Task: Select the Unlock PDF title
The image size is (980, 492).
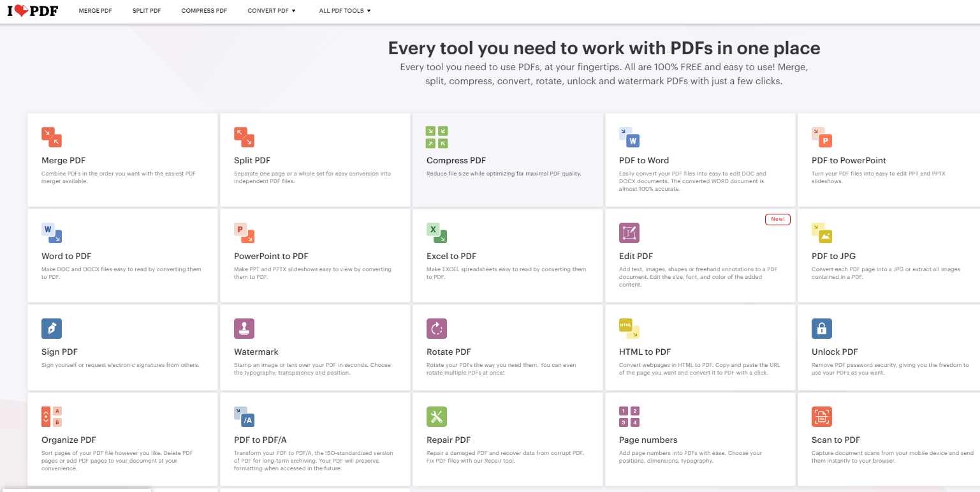Action: coord(835,352)
